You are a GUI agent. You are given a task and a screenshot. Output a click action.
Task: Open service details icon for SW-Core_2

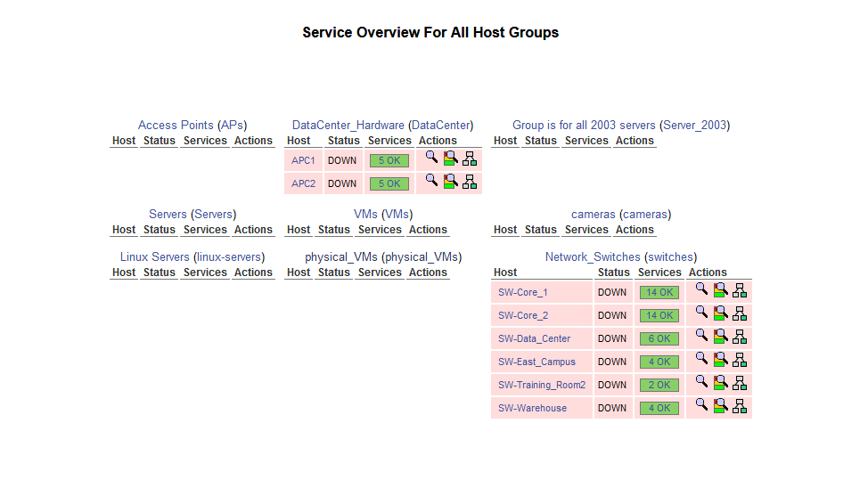coord(720,313)
